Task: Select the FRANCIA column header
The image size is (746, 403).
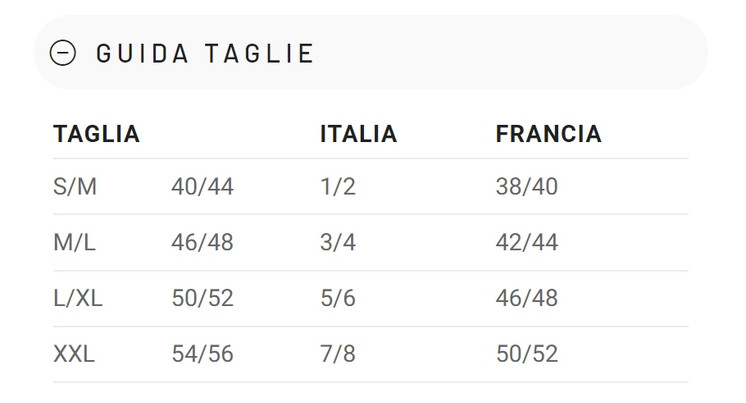Action: click(548, 134)
